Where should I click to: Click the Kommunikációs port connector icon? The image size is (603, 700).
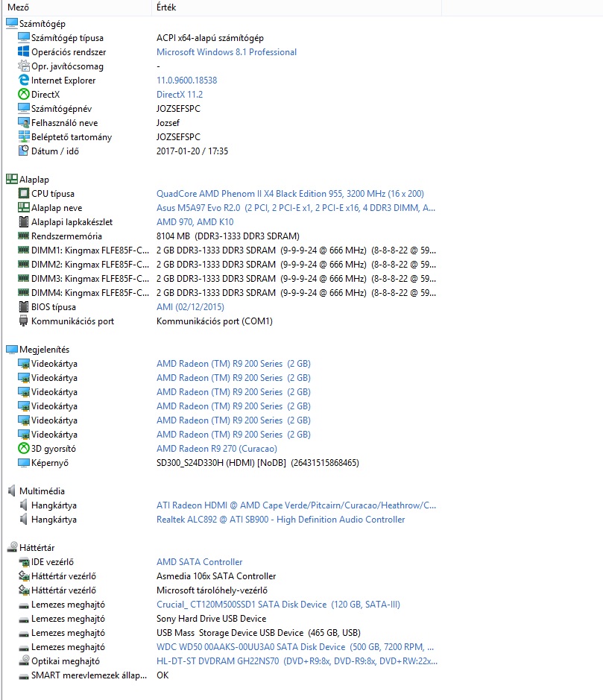click(x=24, y=321)
